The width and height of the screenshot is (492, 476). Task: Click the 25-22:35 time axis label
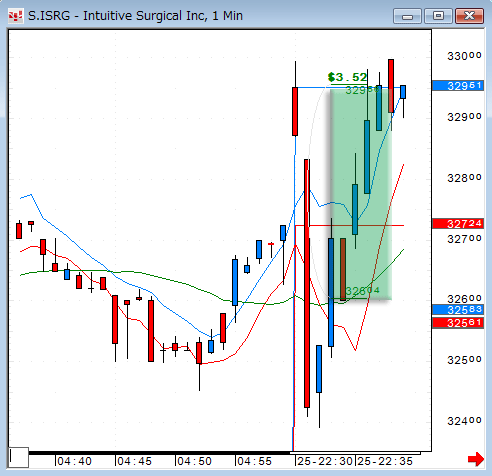tap(385, 461)
